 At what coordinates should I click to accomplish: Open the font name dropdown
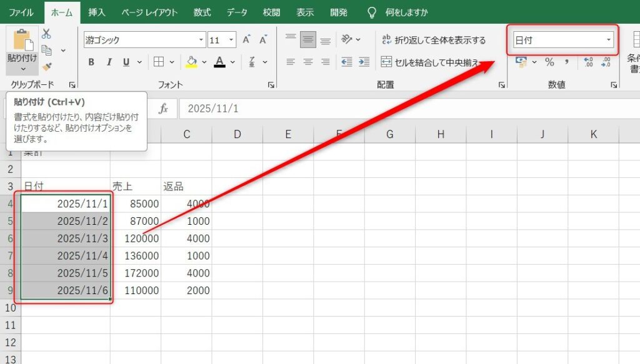tap(201, 39)
